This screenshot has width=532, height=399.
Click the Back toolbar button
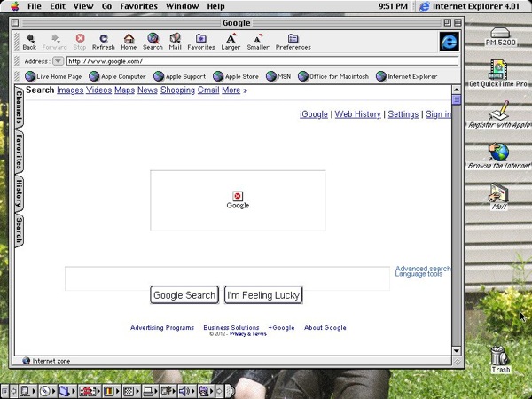tap(29, 42)
